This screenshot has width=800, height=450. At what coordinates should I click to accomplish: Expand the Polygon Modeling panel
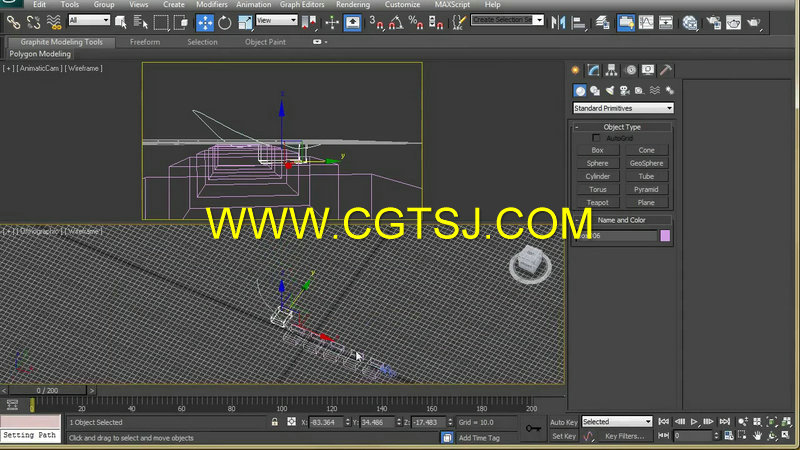pyautogui.click(x=40, y=54)
